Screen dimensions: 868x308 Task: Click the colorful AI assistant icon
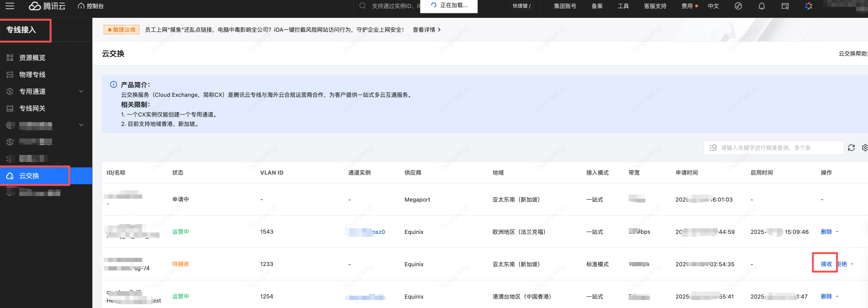(808, 6)
